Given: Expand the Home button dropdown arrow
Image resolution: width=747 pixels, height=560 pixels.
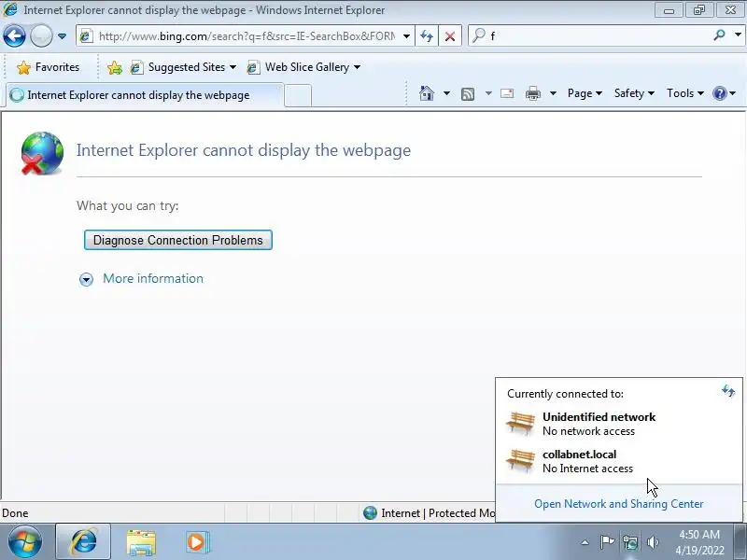Looking at the screenshot, I should click(x=446, y=93).
